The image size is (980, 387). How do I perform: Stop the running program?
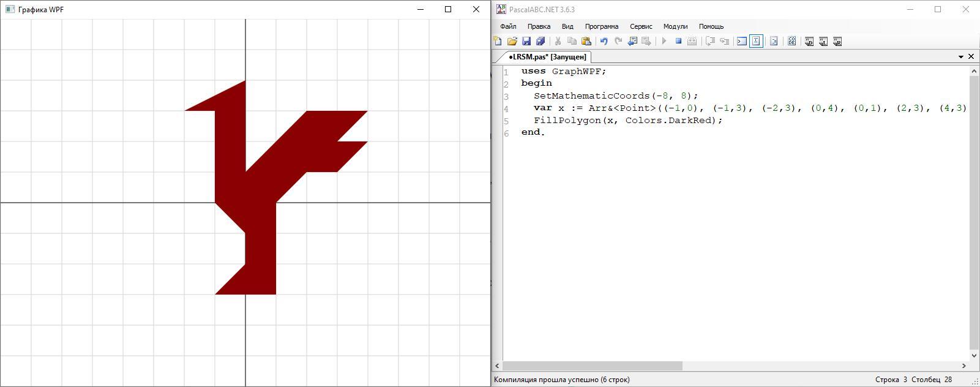click(x=678, y=41)
